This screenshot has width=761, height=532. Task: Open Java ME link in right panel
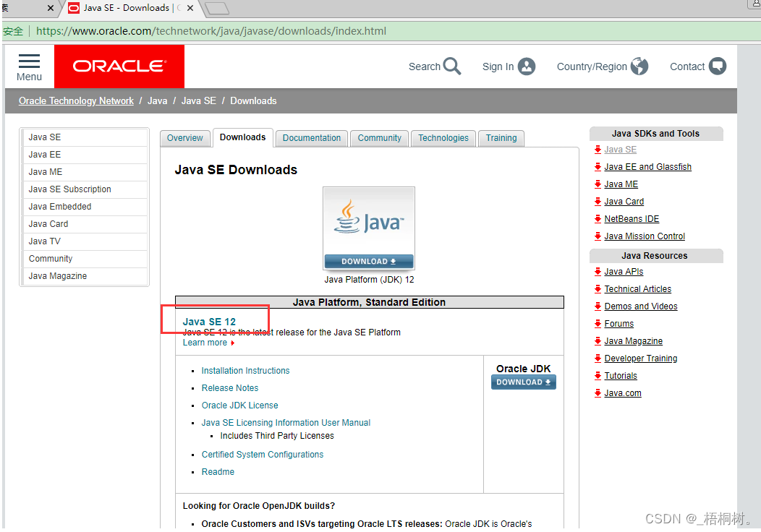tap(621, 185)
